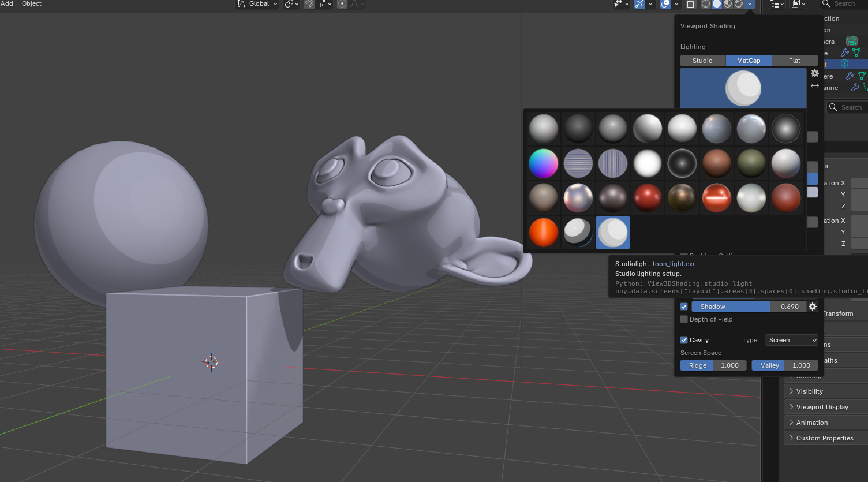Viewport: 868px width, 482px height.
Task: Open the outliner filter dropdown
Action: [x=799, y=4]
